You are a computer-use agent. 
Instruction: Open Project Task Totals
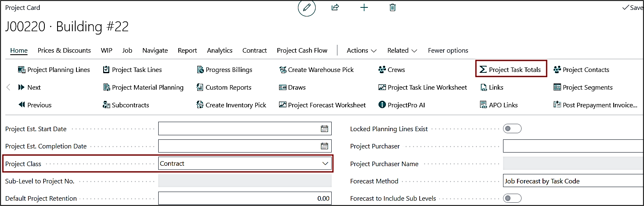(x=511, y=69)
